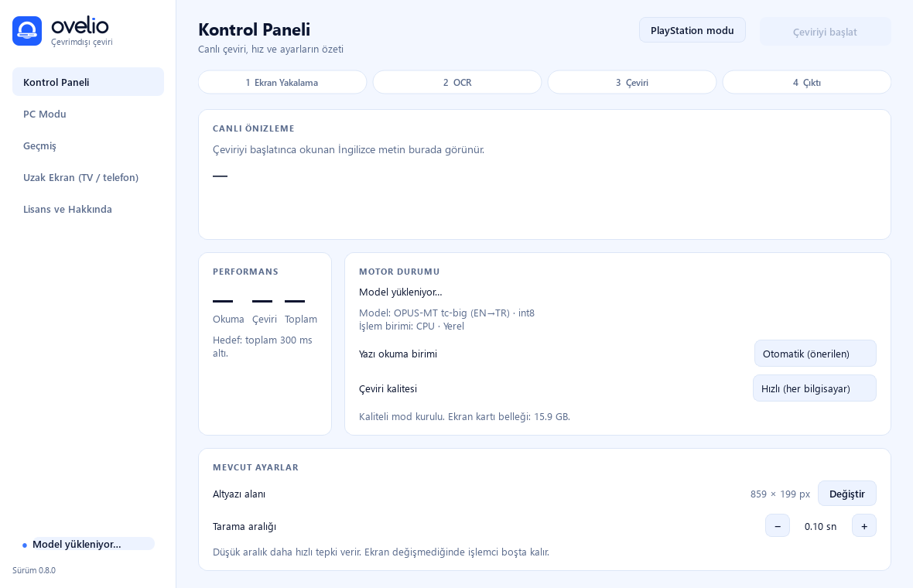Image resolution: width=913 pixels, height=588 pixels.
Task: Click the Okuma performance label
Action: point(228,319)
